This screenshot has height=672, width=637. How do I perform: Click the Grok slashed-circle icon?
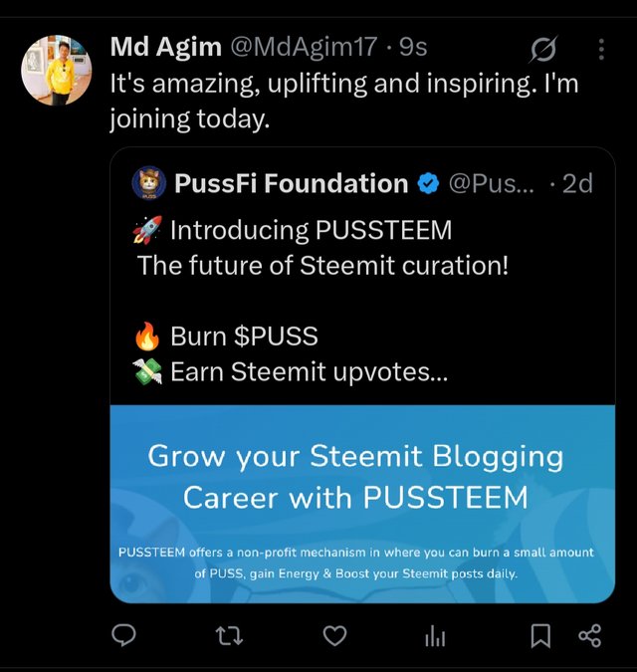[x=544, y=48]
